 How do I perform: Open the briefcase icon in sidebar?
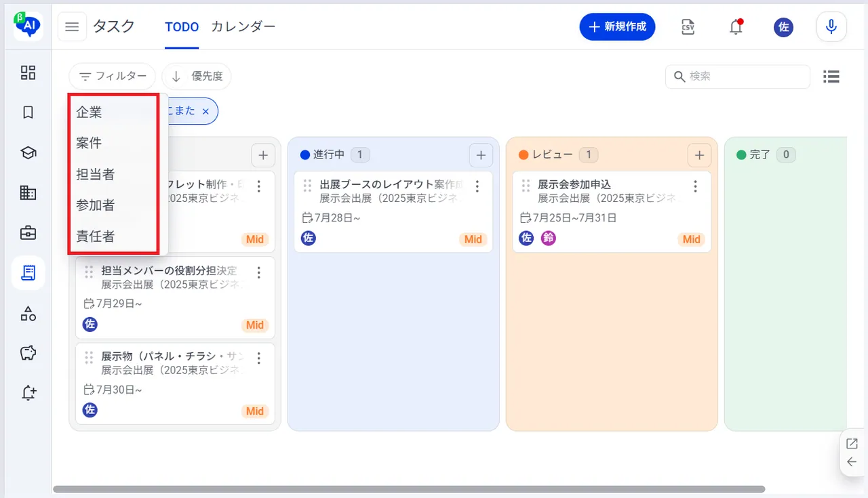[28, 233]
